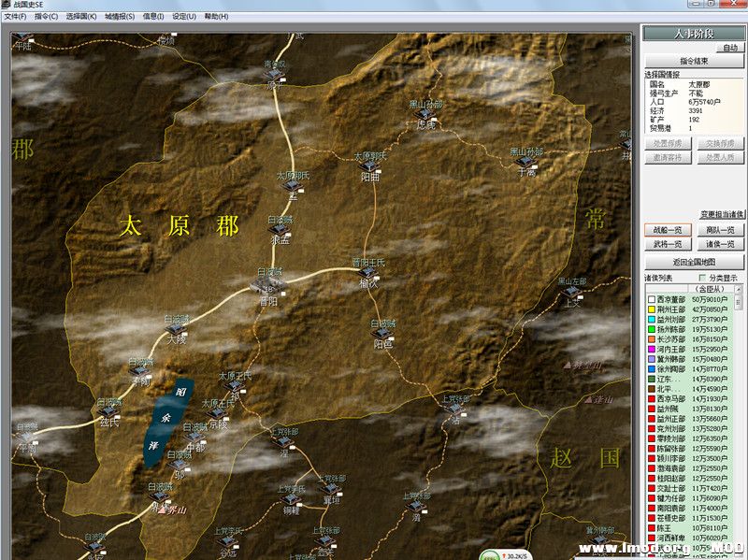The width and height of the screenshot is (748, 560).
Task: Select the 虑虒 castle icon
Action: [424, 113]
